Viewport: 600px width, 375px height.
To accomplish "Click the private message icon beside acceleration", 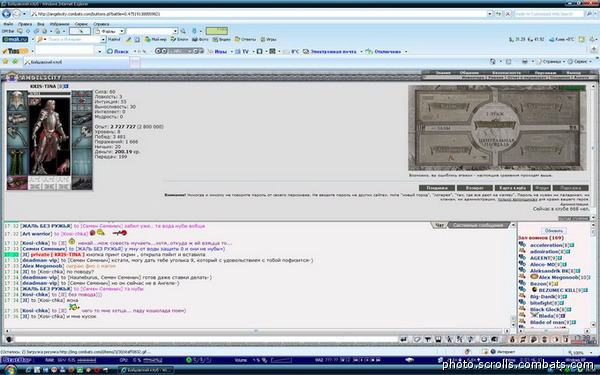I will click(x=522, y=245).
